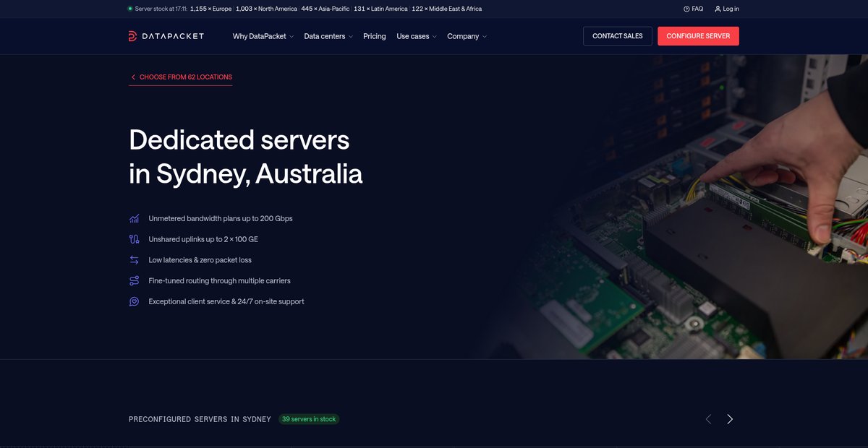Click the fine-tuned routing icon

(x=134, y=281)
